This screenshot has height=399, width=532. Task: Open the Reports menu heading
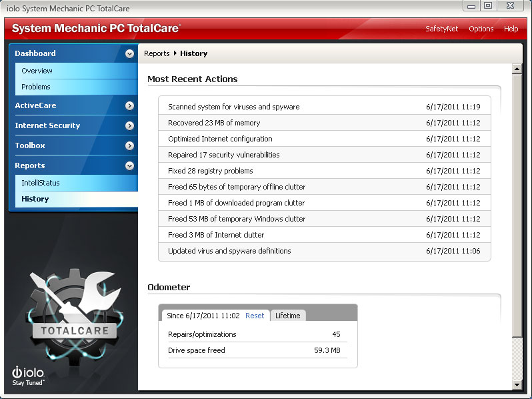click(x=30, y=165)
